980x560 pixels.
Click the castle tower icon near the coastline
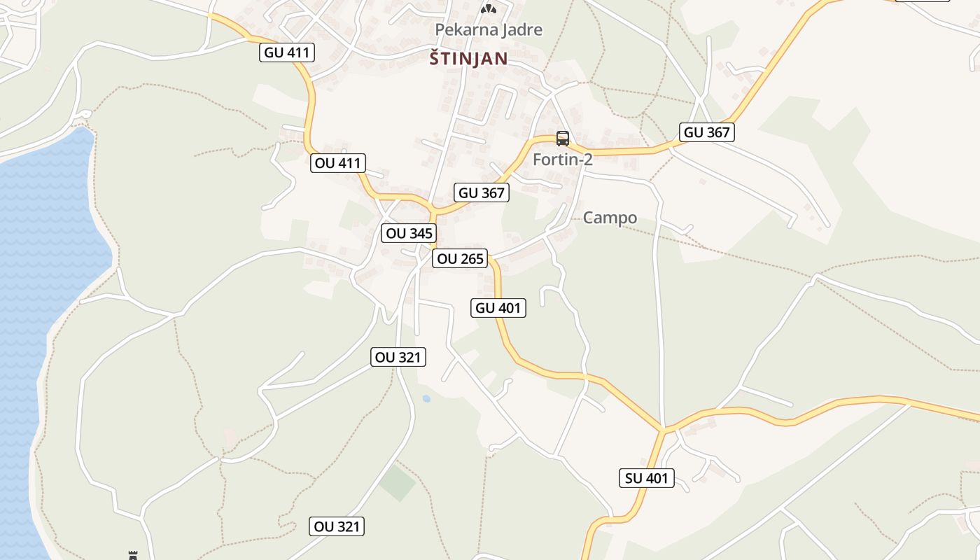(x=132, y=555)
